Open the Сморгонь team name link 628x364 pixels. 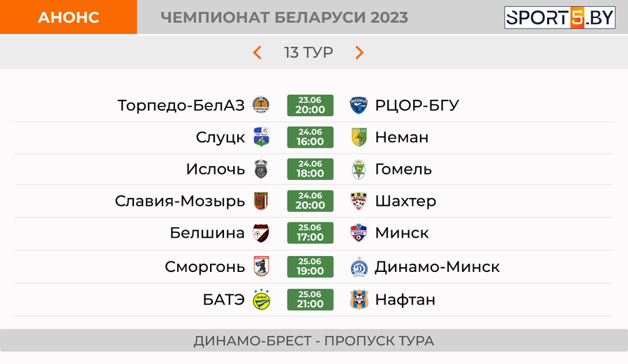pos(204,266)
